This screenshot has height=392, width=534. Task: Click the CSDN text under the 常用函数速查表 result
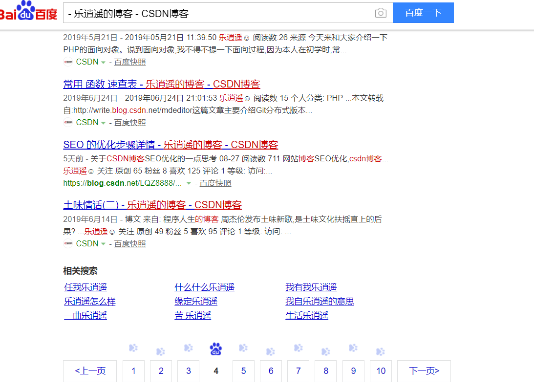(87, 122)
